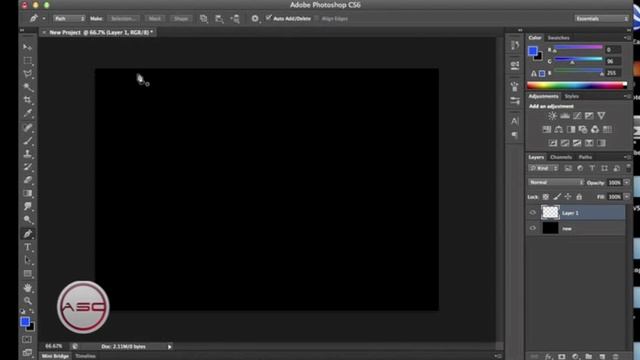Select the Rectangular Marquee tool

(x=27, y=61)
